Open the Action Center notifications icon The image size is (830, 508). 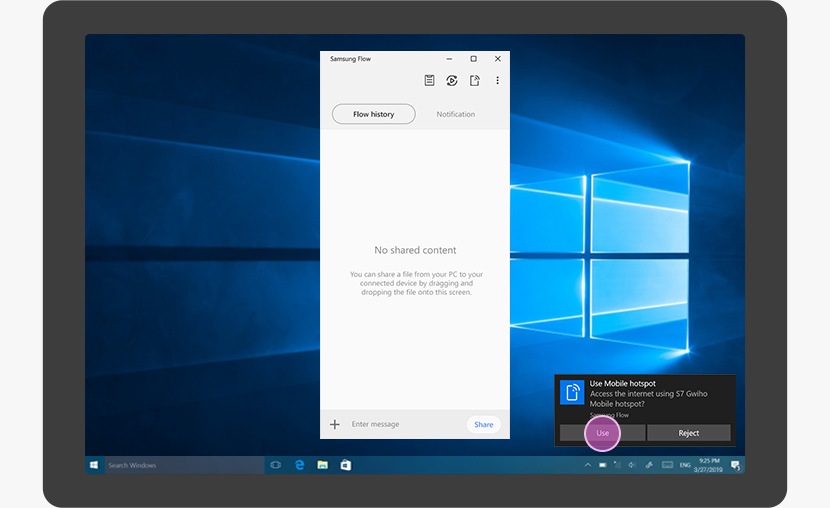click(x=735, y=465)
